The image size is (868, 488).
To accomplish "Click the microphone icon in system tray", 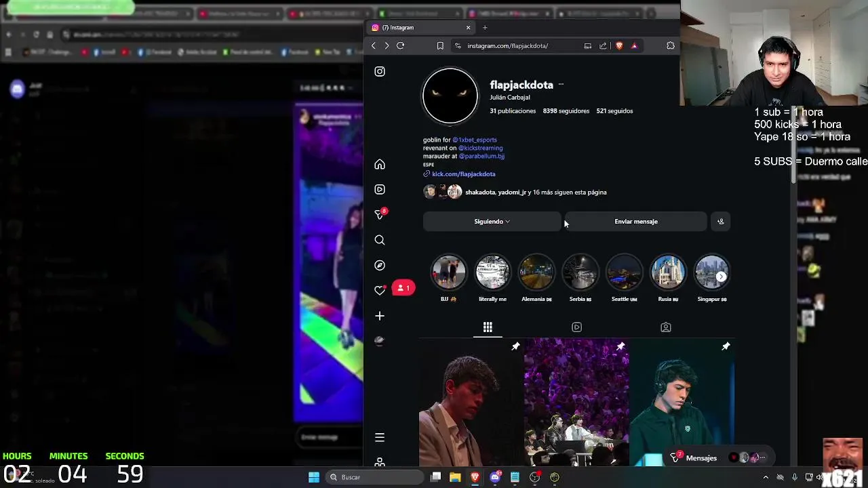I will point(794,477).
